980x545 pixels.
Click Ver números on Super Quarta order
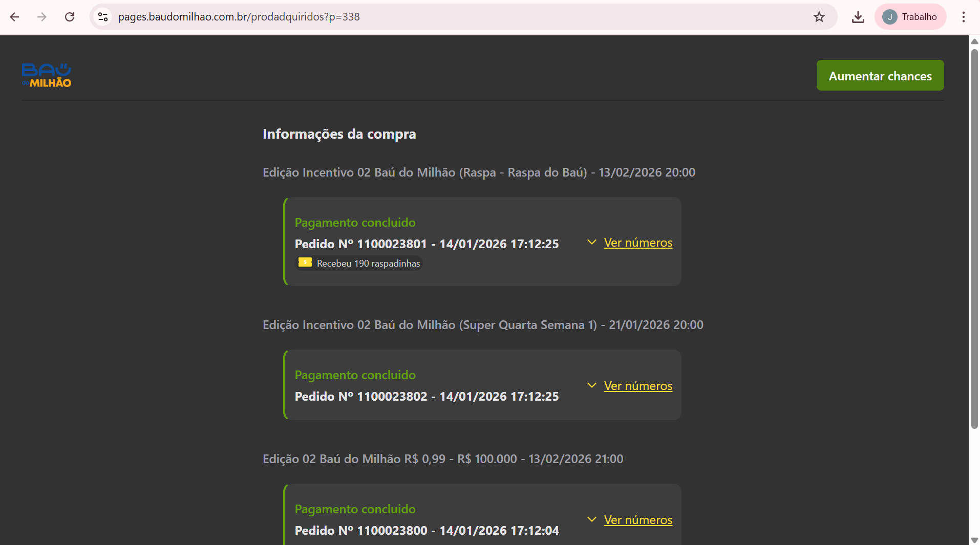[637, 386]
